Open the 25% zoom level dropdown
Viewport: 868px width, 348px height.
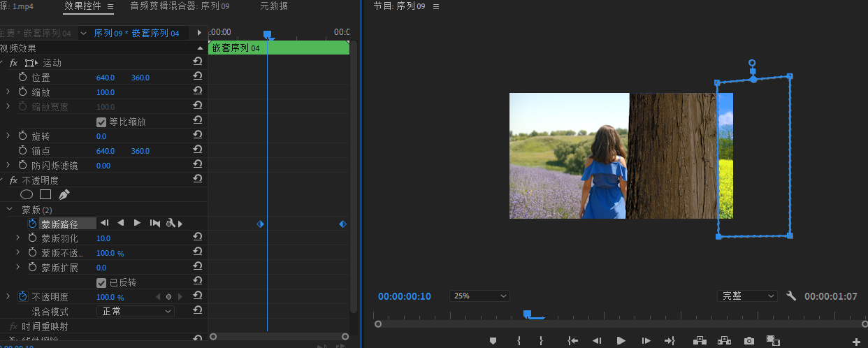point(479,296)
